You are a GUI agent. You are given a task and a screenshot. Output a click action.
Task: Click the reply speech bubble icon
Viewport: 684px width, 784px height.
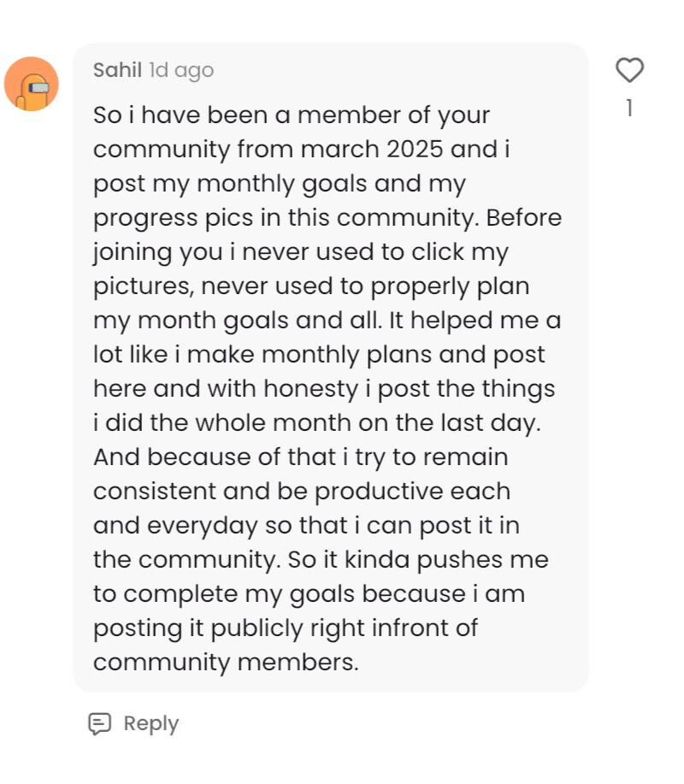click(100, 723)
